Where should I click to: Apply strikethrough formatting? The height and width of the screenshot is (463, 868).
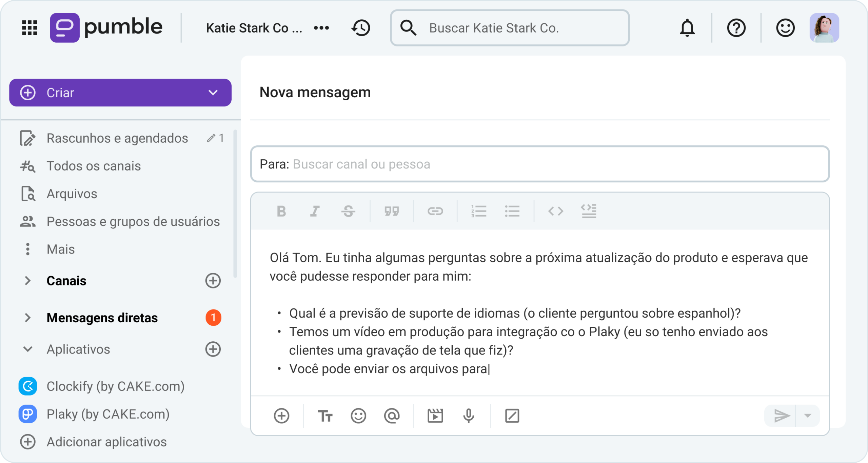point(349,211)
